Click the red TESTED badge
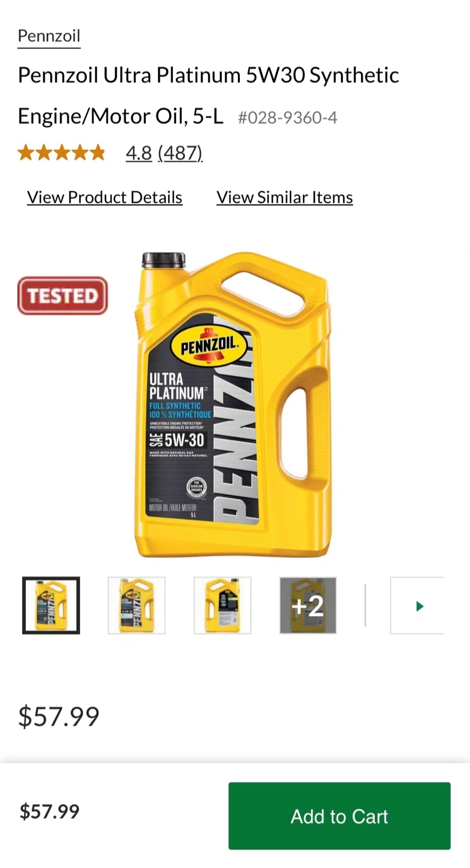This screenshot has width=470, height=868. (63, 296)
